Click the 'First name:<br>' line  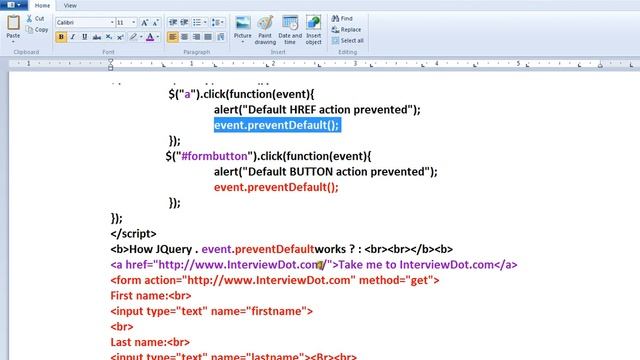(x=151, y=296)
